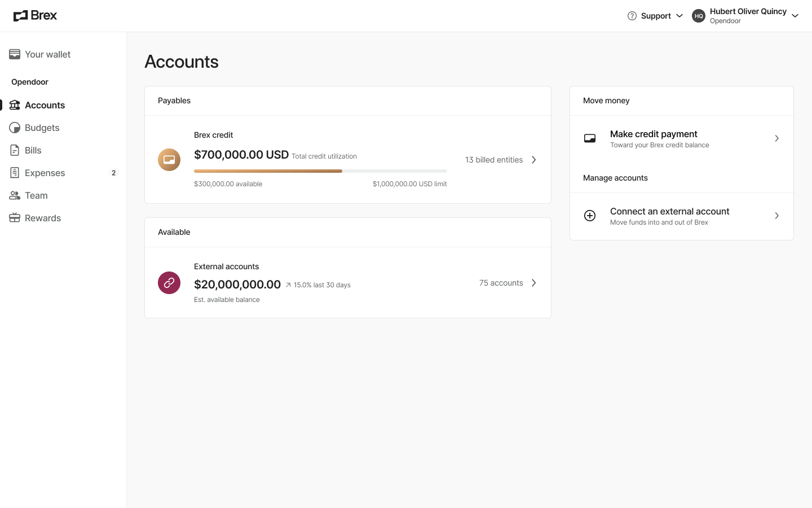Open 13 billed entities link
Image resolution: width=812 pixels, height=508 pixels.
[494, 160]
